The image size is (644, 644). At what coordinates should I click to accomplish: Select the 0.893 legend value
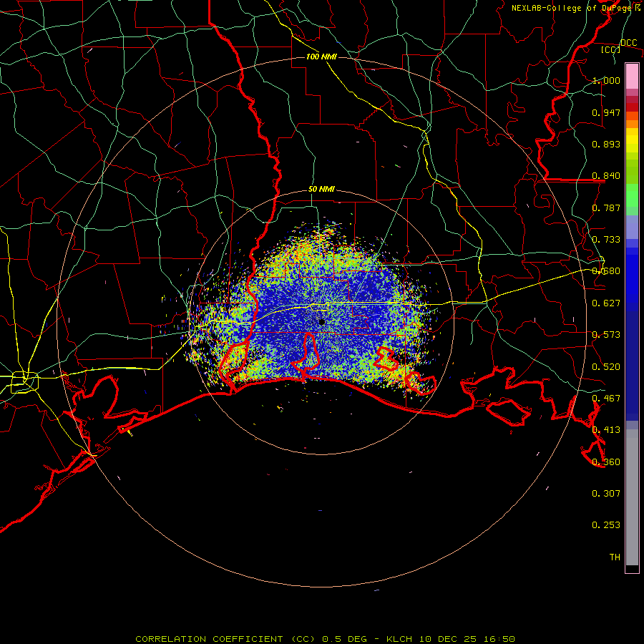click(606, 144)
